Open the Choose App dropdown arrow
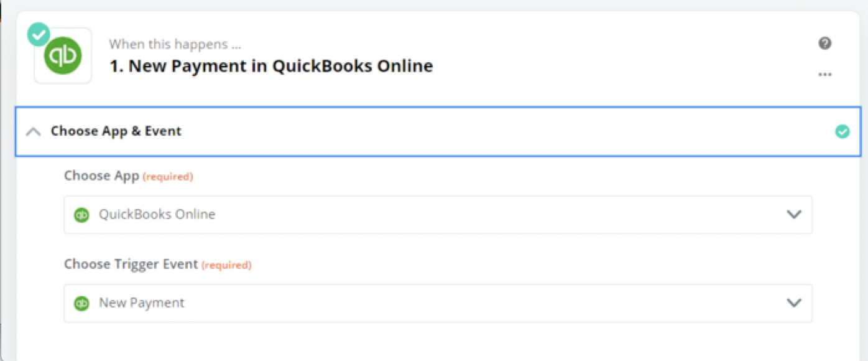 [793, 215]
